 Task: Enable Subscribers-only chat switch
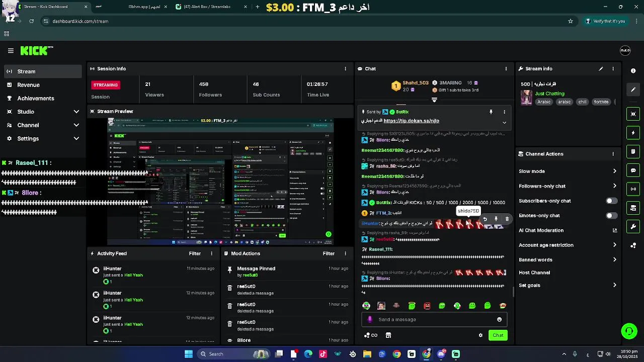click(611, 201)
